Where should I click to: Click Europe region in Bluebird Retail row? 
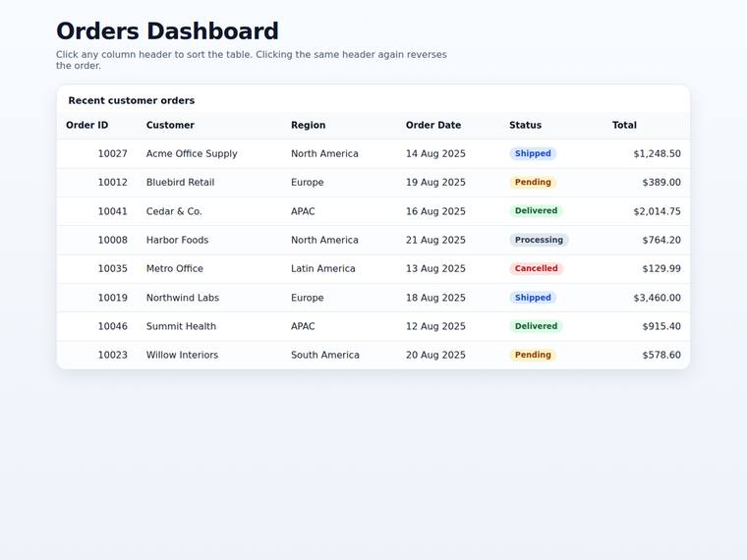[x=339, y=183]
